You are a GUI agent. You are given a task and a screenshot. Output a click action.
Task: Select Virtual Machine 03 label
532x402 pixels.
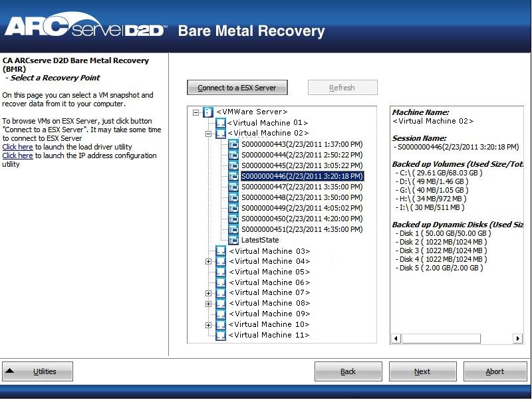[x=269, y=251]
